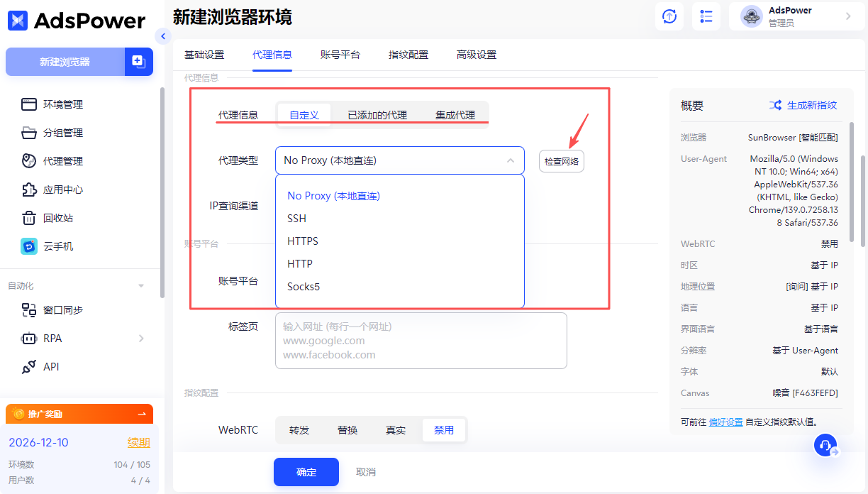Switch proxy info to 集成代理

[455, 115]
